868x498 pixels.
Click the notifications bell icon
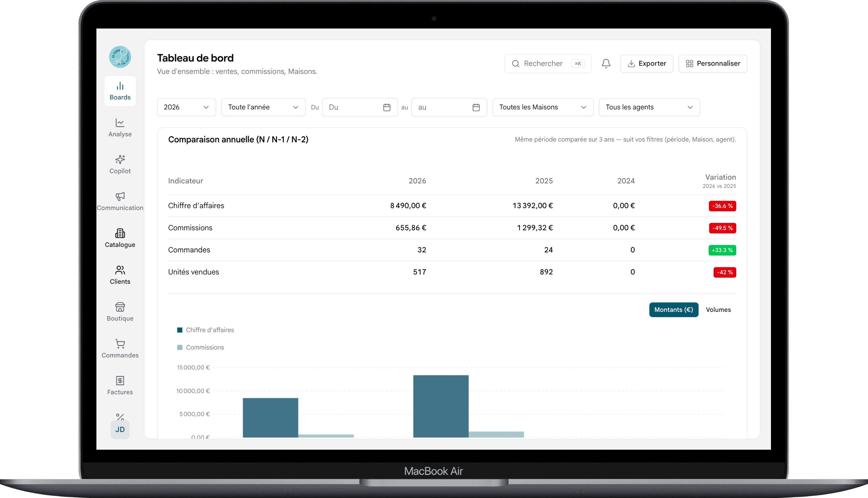606,63
